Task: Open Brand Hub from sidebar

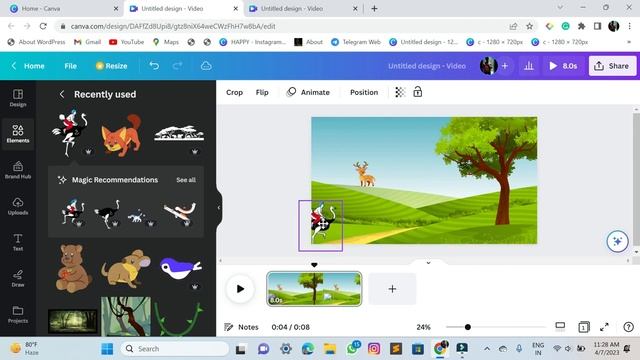Action: (18, 170)
